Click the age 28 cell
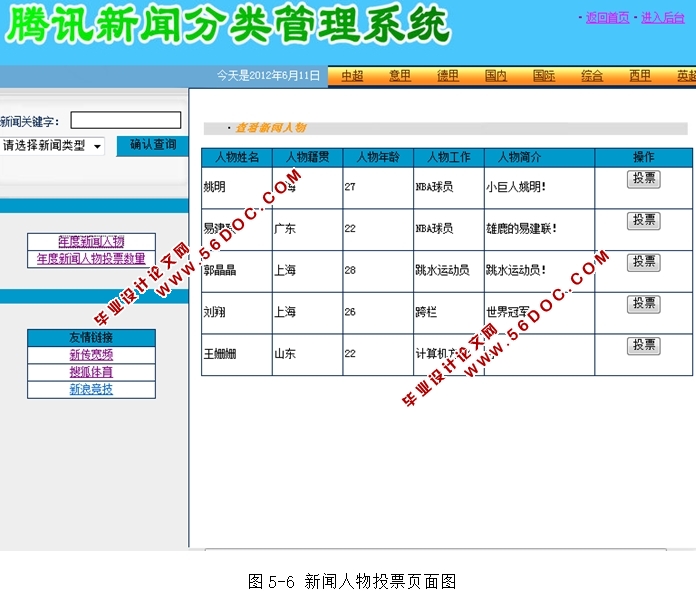 378,271
